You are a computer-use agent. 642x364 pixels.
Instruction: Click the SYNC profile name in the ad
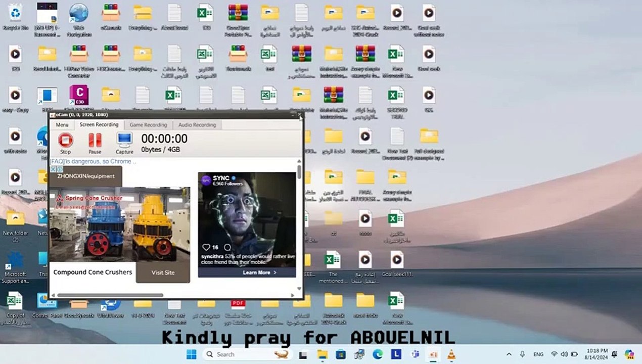click(221, 178)
